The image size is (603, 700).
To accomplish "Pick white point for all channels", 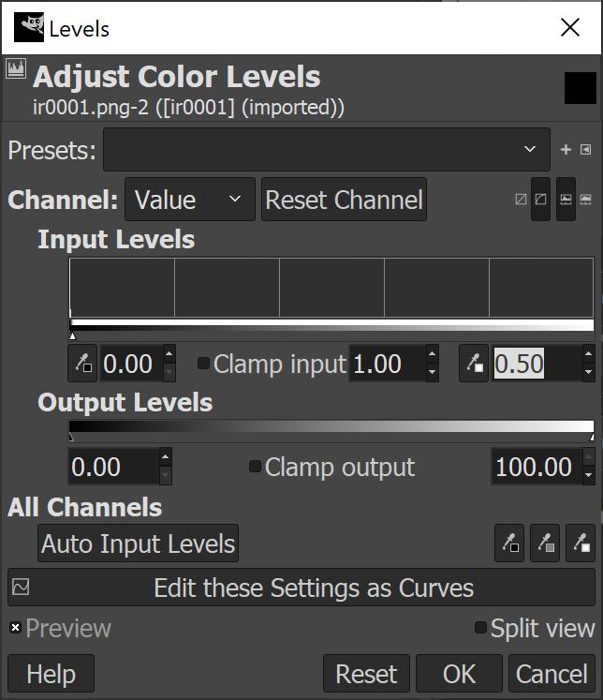I will click(581, 544).
